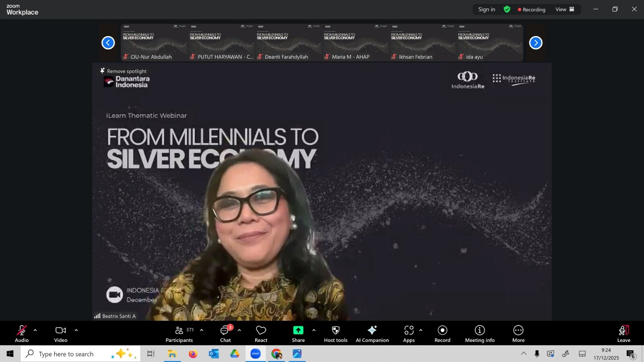Open the Participants panel
This screenshot has height=362, width=644.
179,334
